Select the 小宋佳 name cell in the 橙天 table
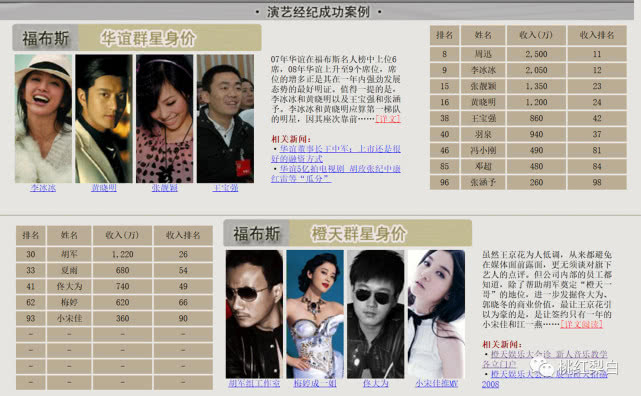Viewport: 641px width, 396px height. 69,318
